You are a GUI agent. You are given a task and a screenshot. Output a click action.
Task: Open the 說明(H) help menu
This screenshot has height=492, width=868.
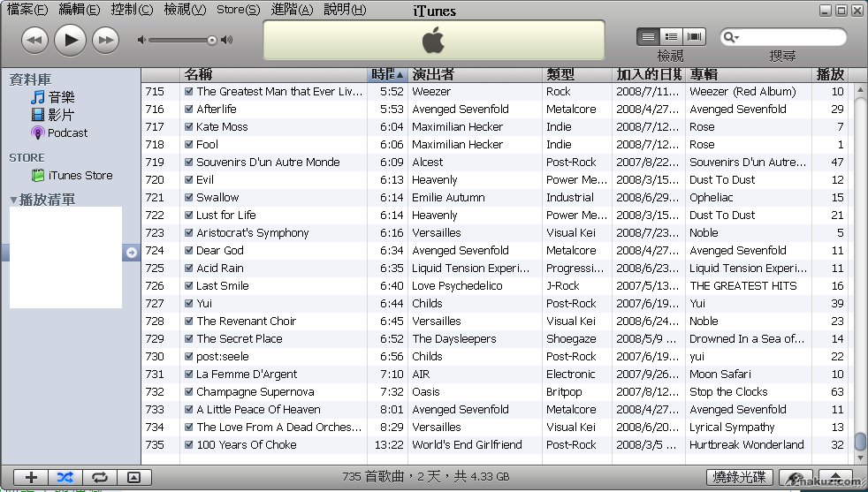345,10
